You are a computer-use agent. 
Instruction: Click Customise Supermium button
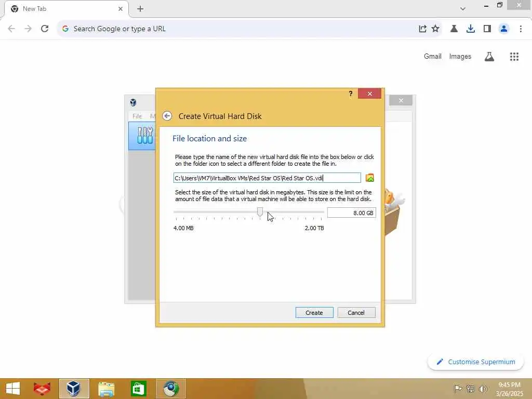pyautogui.click(x=476, y=362)
